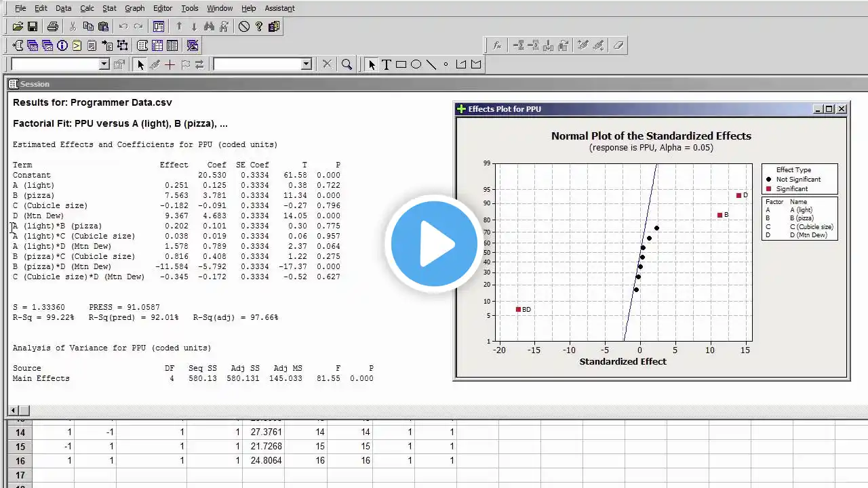Select worksheet row header 17
This screenshot has width=868, height=488.
(x=20, y=475)
